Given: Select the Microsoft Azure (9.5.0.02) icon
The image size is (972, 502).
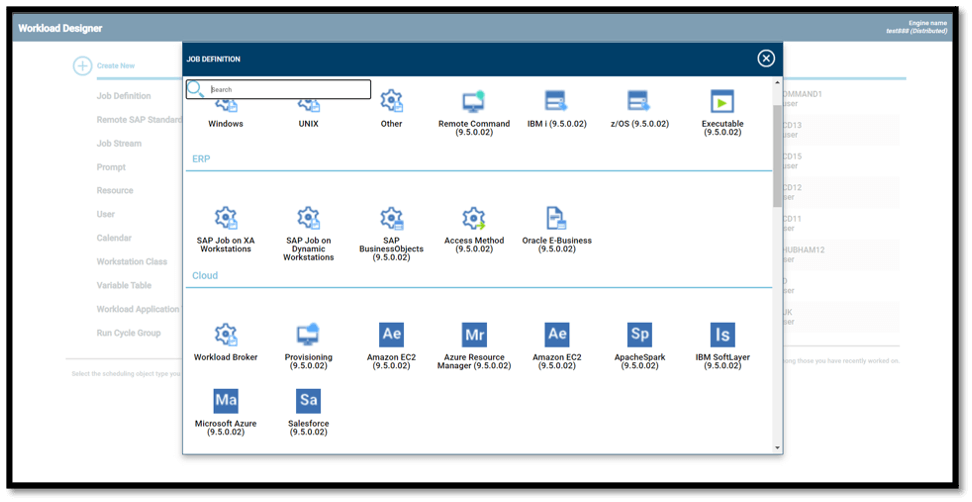Looking at the screenshot, I should (x=226, y=401).
